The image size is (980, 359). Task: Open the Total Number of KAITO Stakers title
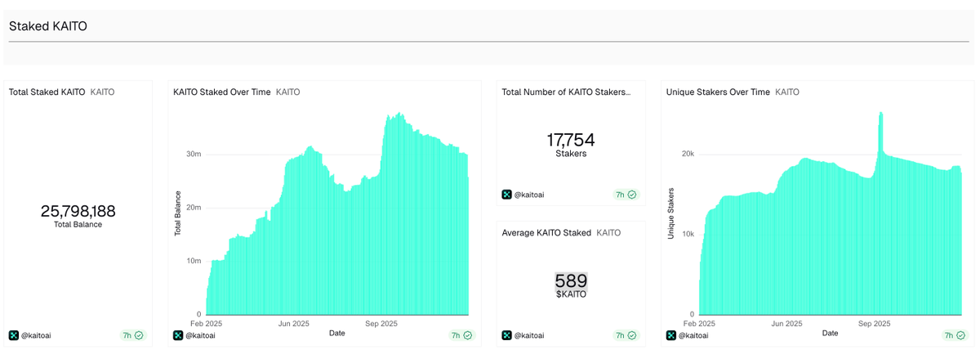pyautogui.click(x=566, y=92)
